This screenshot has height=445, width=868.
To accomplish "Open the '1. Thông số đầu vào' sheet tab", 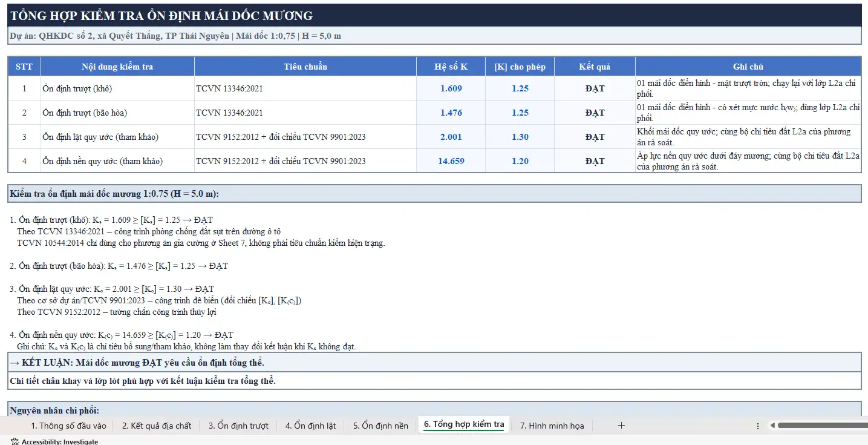I will pos(68,426).
